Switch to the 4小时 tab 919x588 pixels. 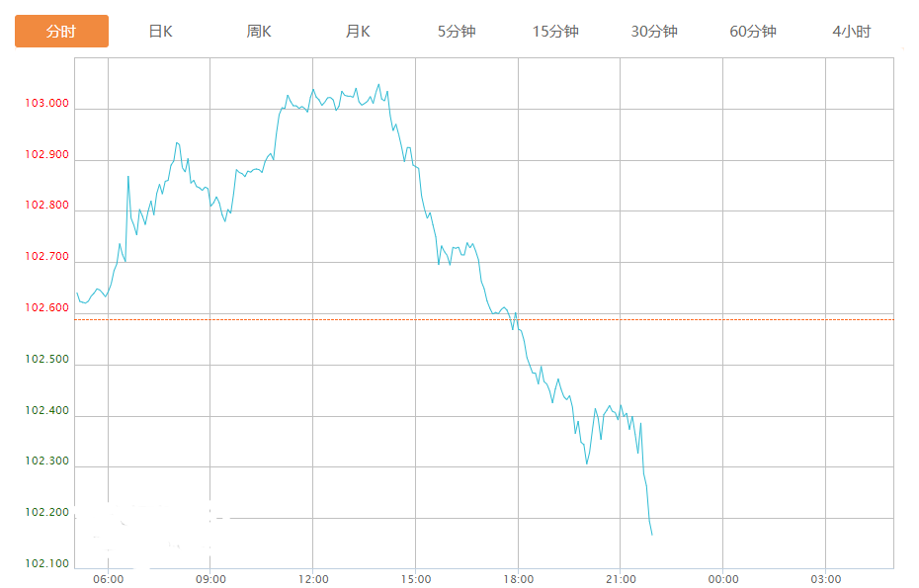[852, 32]
